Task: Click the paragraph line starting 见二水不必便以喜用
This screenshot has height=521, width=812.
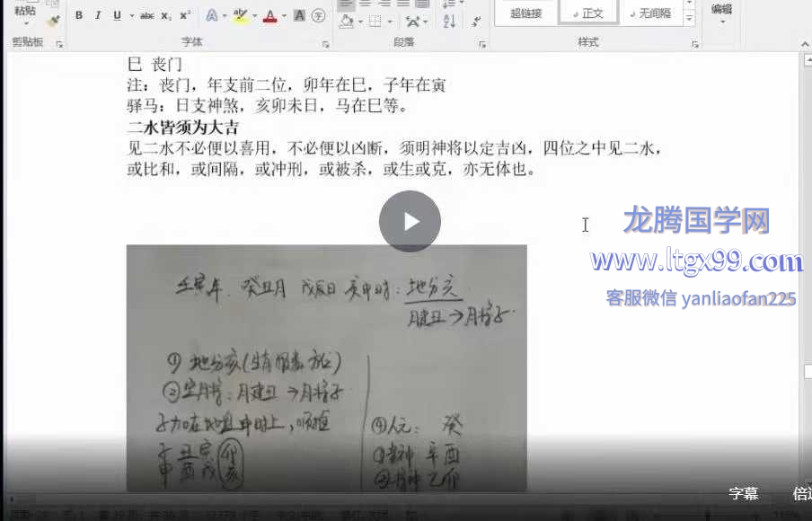Action: (394, 148)
